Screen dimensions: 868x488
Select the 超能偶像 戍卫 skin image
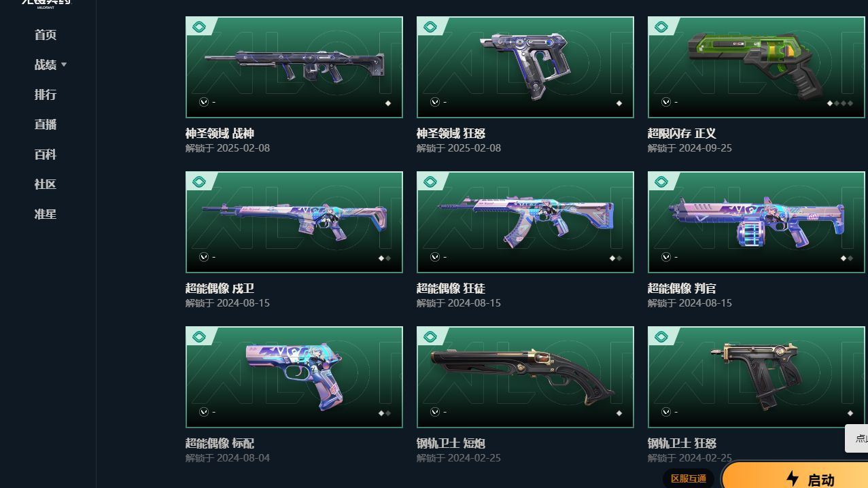coord(294,222)
